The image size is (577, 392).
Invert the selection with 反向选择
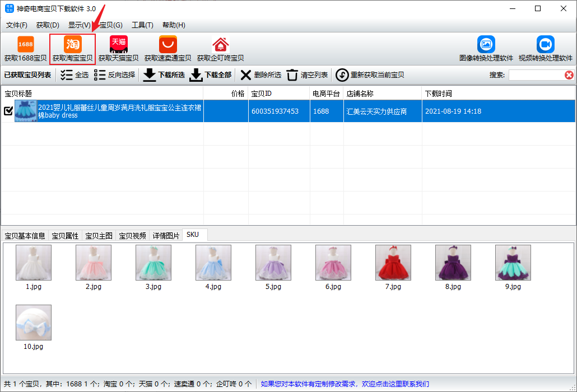pyautogui.click(x=115, y=75)
